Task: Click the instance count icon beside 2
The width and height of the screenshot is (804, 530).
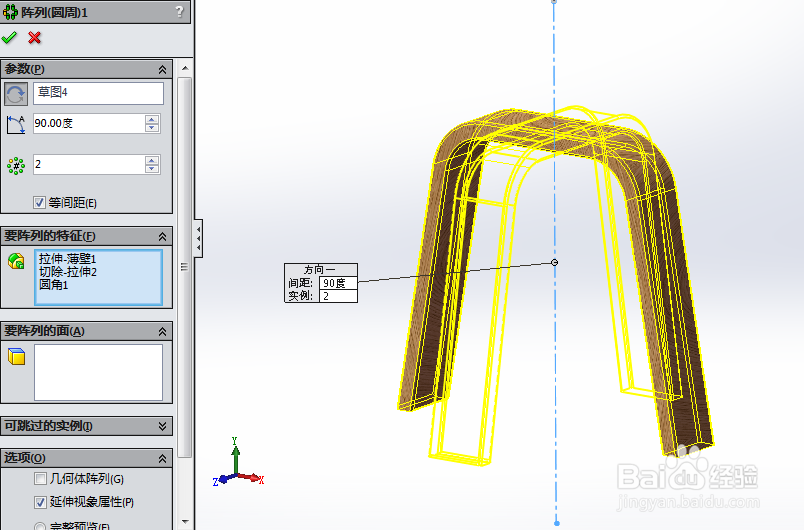Action: 16,166
